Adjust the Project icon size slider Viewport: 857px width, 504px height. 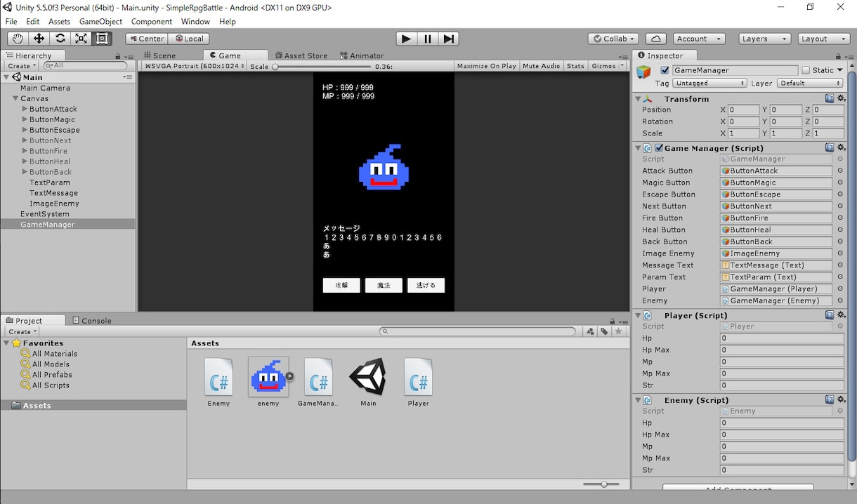point(601,484)
